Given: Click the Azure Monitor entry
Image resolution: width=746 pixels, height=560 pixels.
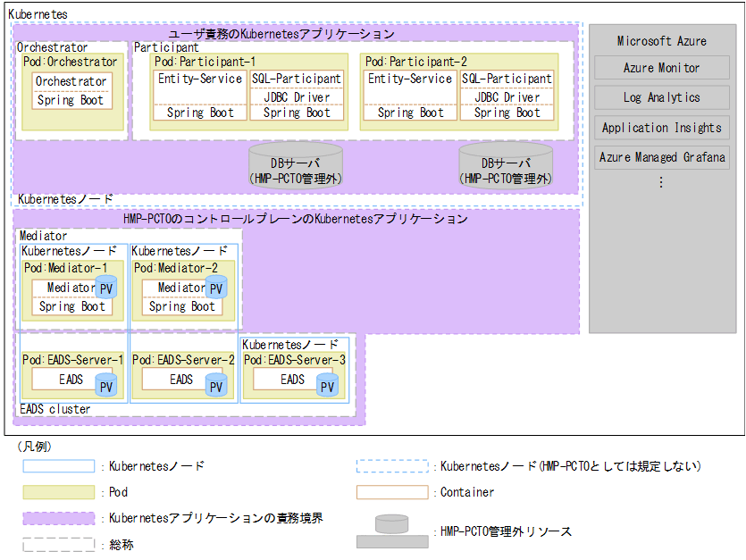Looking at the screenshot, I should [661, 67].
